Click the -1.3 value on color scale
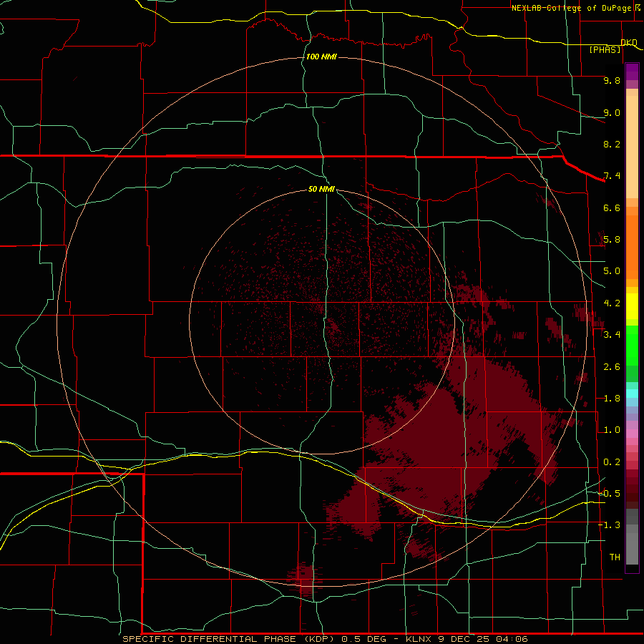644x644 pixels. [609, 525]
